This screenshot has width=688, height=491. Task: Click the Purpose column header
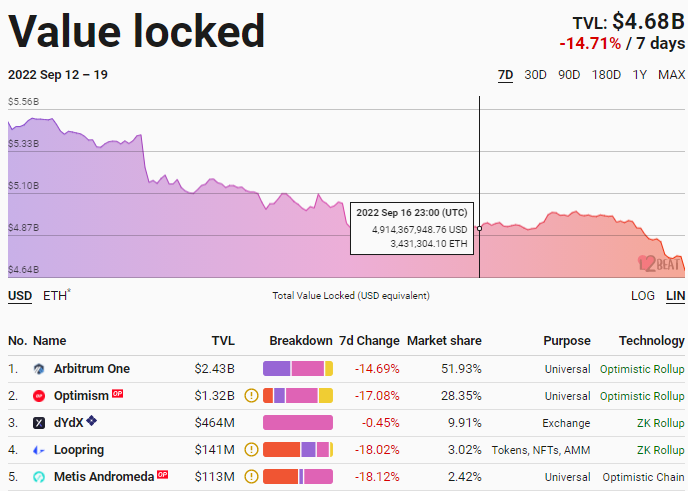tap(567, 341)
